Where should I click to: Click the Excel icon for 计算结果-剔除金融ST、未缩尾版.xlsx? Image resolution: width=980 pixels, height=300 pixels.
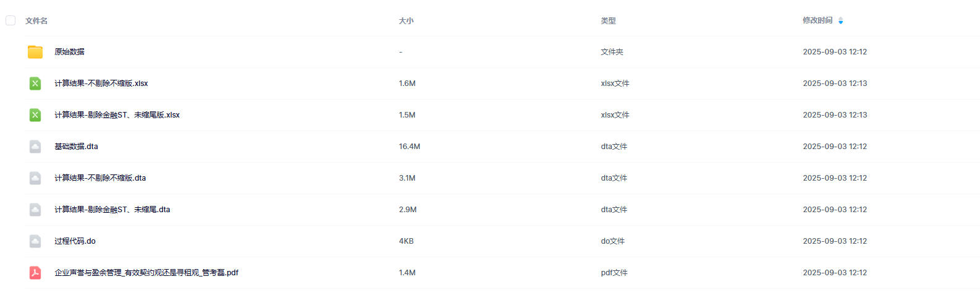35,115
